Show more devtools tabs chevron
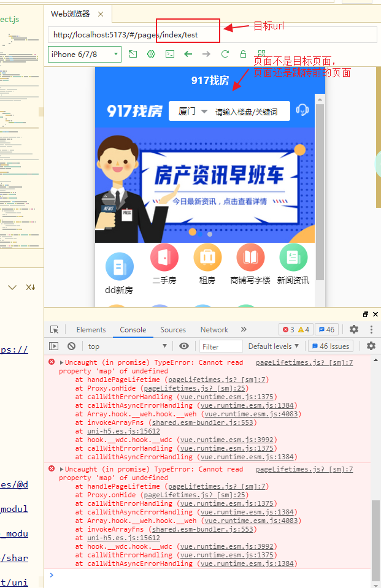The height and width of the screenshot is (588, 381). pyautogui.click(x=244, y=329)
